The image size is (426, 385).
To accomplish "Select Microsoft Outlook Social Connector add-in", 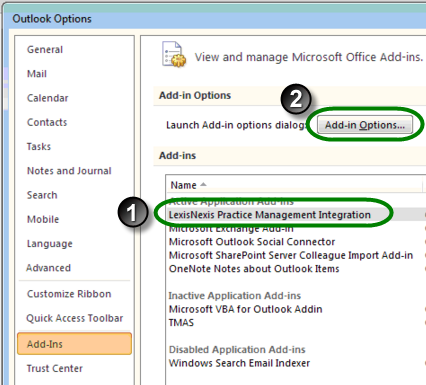I will pos(252,242).
